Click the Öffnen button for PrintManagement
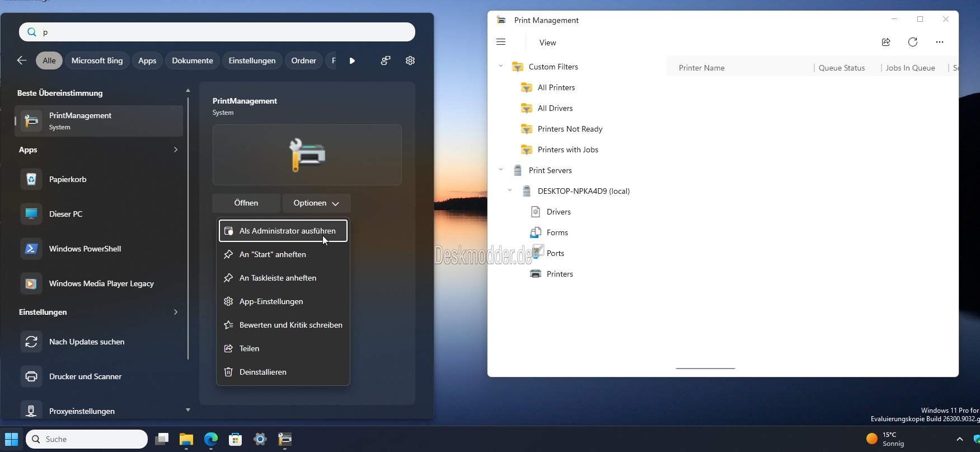The width and height of the screenshot is (980, 452). click(246, 203)
